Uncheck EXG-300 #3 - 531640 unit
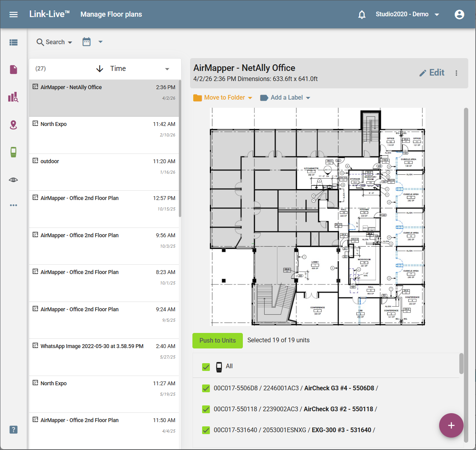The image size is (476, 450). click(x=206, y=430)
